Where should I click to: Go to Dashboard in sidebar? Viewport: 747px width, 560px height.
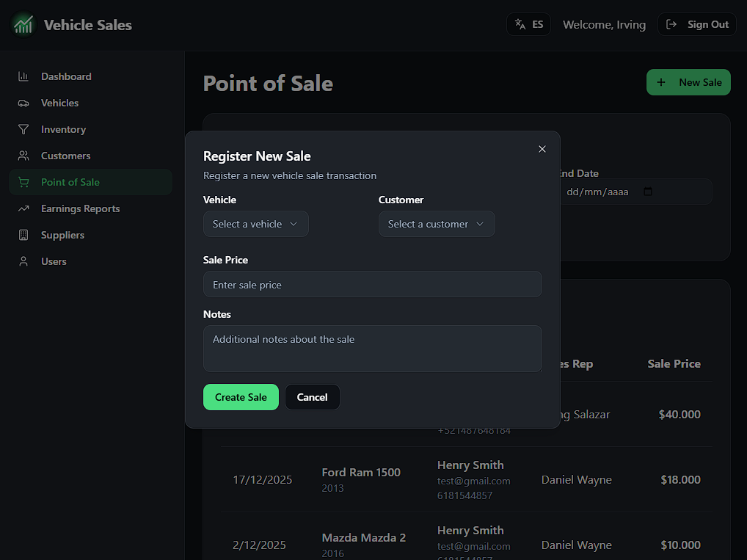(x=90, y=76)
